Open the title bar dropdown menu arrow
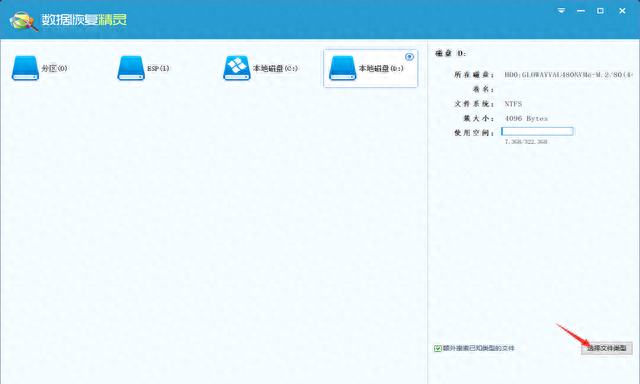 [561, 11]
